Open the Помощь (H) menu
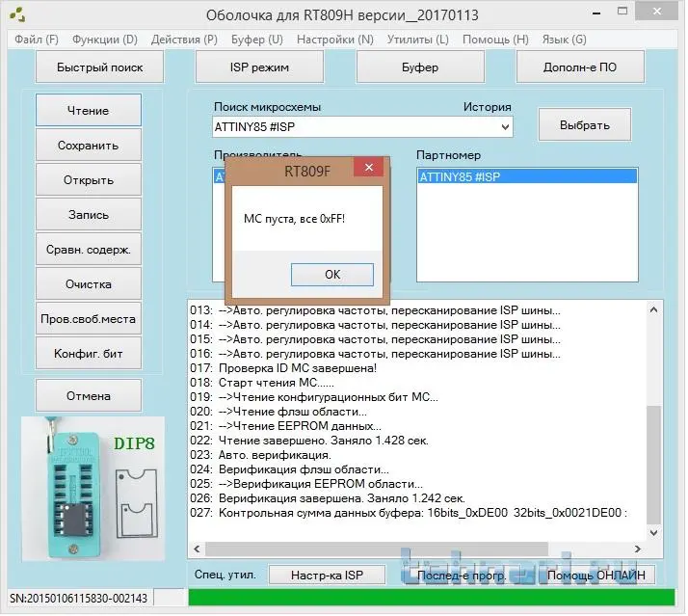Image resolution: width=688 pixels, height=616 pixels. click(x=495, y=40)
